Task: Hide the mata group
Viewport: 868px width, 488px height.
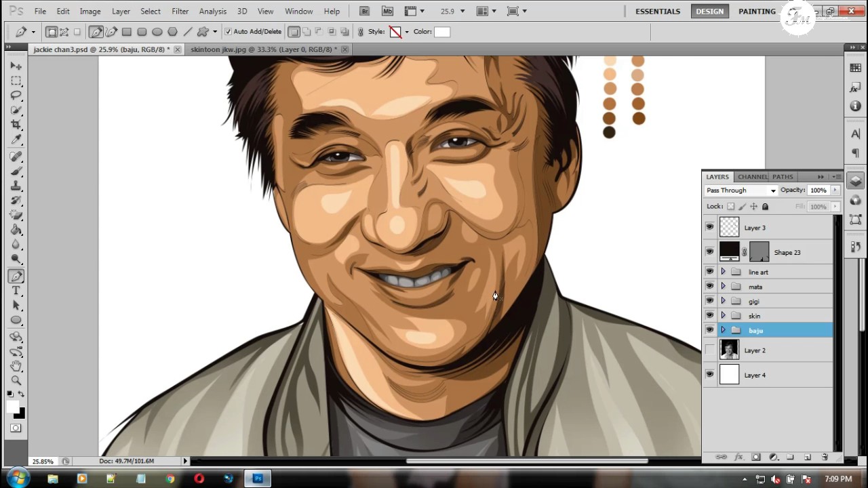Action: point(709,287)
